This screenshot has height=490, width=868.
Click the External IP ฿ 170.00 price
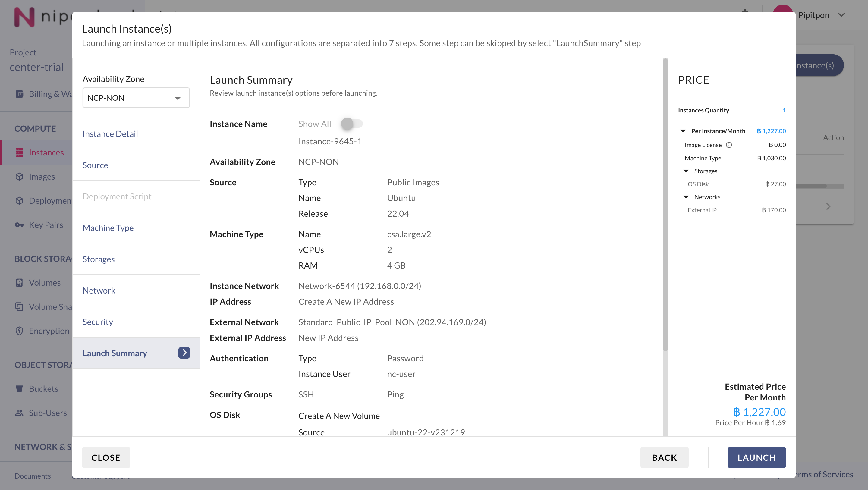click(774, 210)
